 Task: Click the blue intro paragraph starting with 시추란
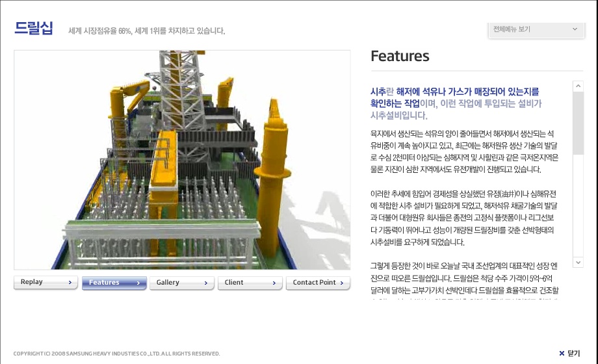[x=456, y=103]
